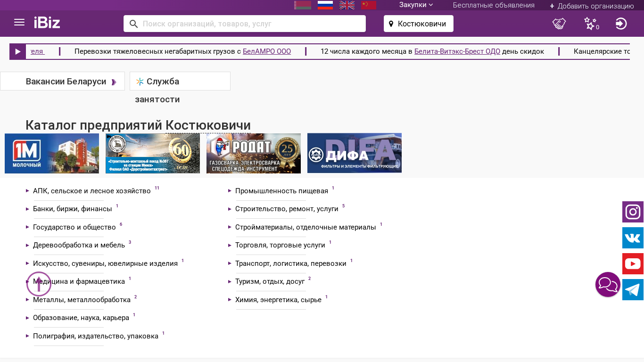The width and height of the screenshot is (644, 362).
Task: Open Instagram social link
Action: point(633,212)
